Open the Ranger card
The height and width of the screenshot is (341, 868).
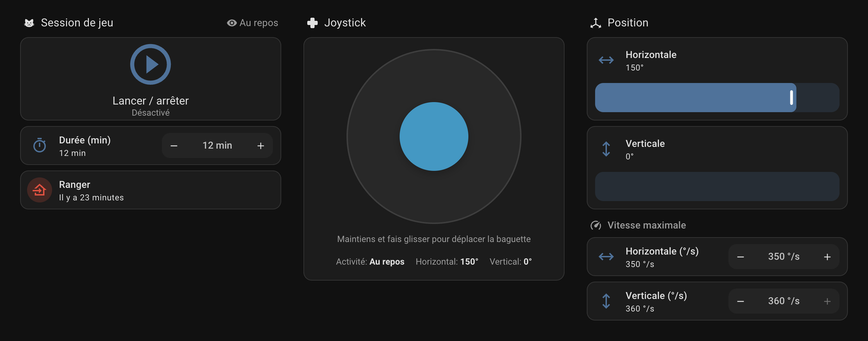pyautogui.click(x=151, y=190)
